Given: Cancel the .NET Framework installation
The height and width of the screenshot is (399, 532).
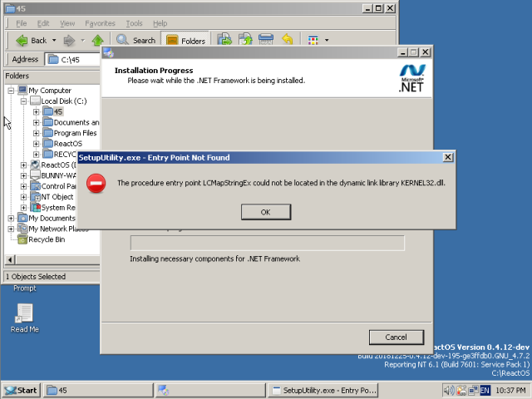Looking at the screenshot, I should (397, 337).
